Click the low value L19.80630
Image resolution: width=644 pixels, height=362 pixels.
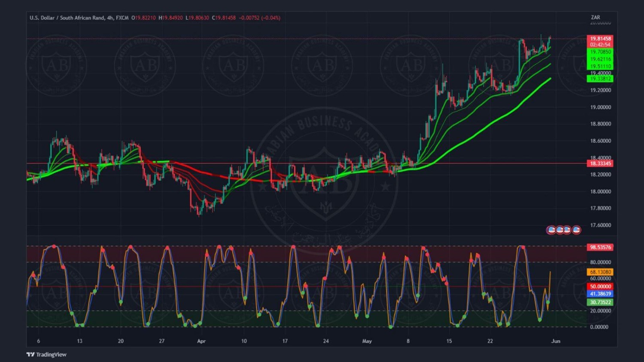(x=197, y=18)
